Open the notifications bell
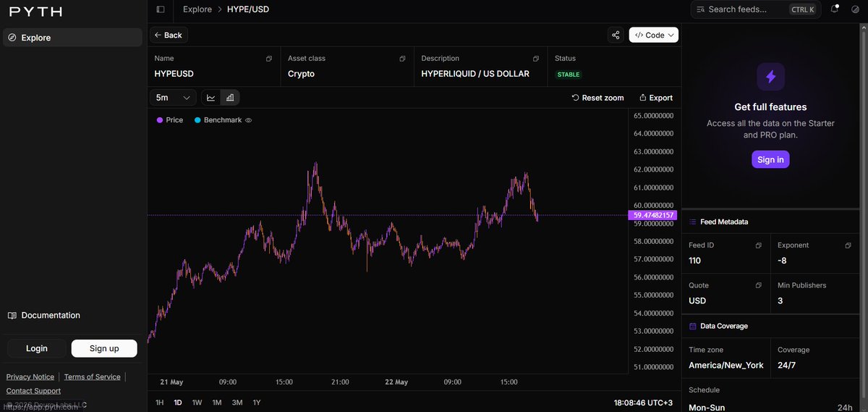868x412 pixels. [835, 9]
